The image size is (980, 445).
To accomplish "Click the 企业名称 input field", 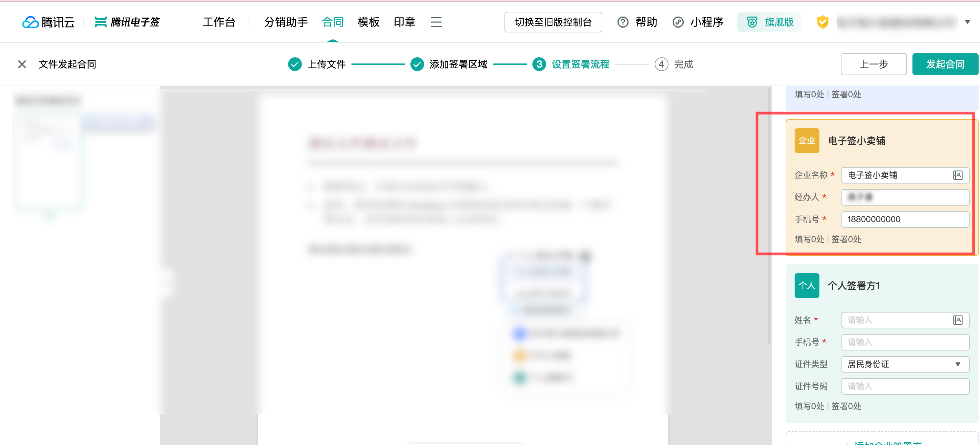I will point(906,175).
